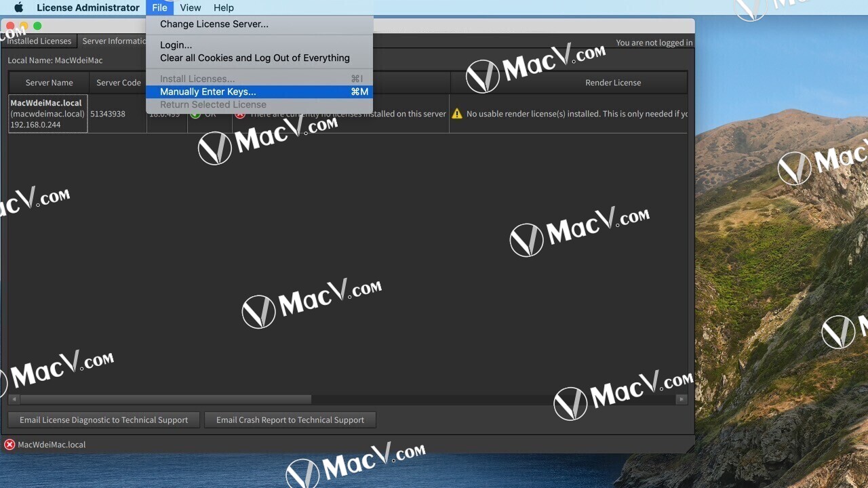Viewport: 868px width, 488px height.
Task: Click the Render License column header
Action: 569,83
